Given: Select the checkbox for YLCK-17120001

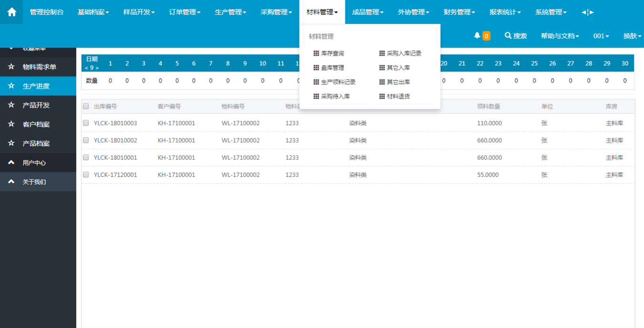Looking at the screenshot, I should [x=86, y=174].
